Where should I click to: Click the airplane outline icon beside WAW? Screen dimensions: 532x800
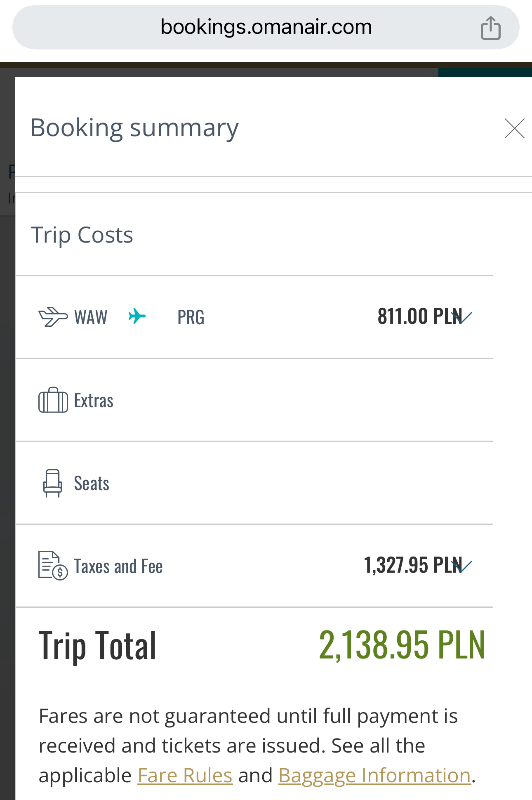pos(53,317)
